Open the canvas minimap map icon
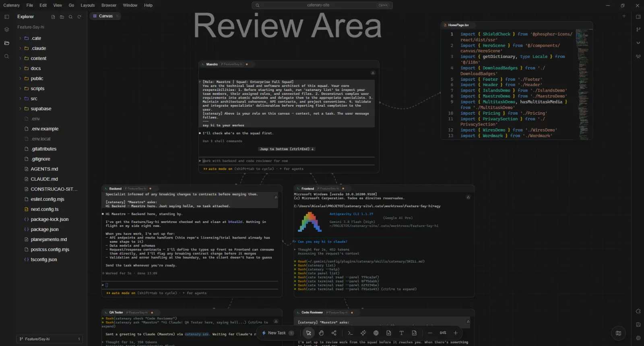644x346 pixels. click(x=619, y=333)
